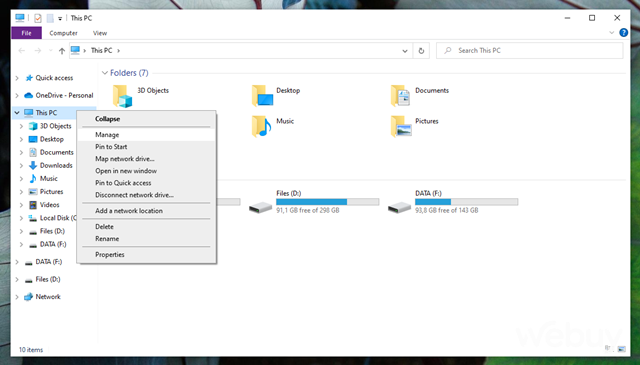
Task: Choose Open in new window
Action: click(x=147, y=171)
